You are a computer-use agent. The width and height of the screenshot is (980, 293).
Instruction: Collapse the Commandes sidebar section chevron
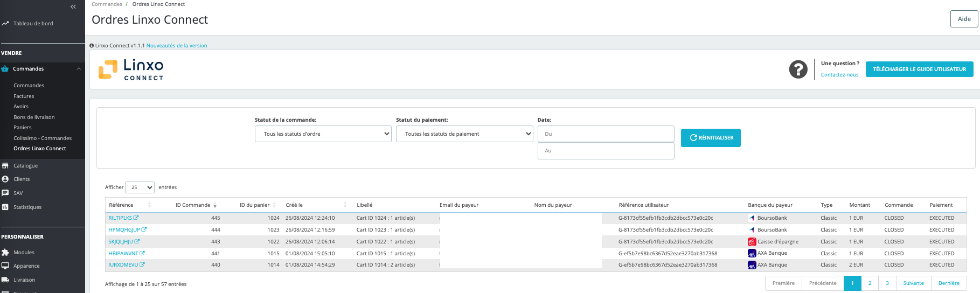pyautogui.click(x=79, y=68)
